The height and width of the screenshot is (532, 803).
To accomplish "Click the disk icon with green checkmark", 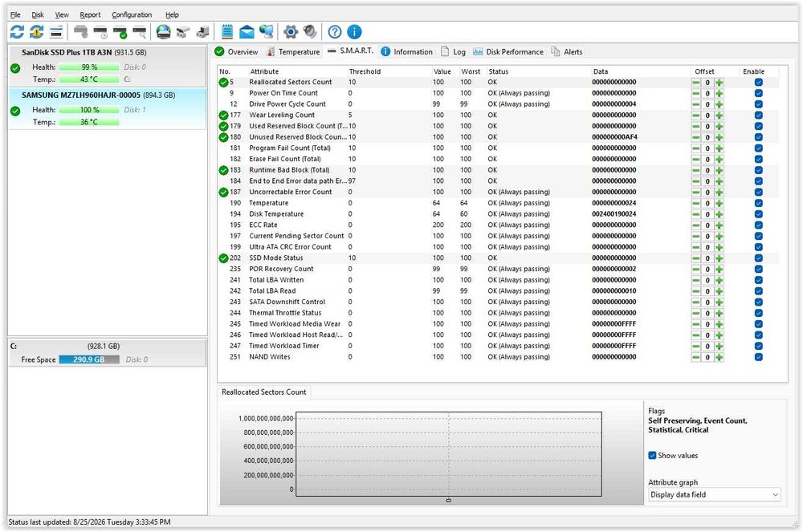I will click(x=120, y=32).
